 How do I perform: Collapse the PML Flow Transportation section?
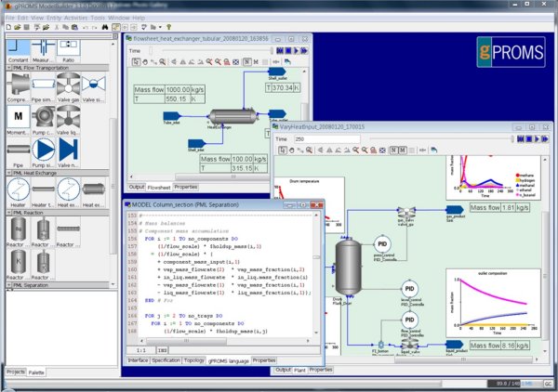[9, 68]
